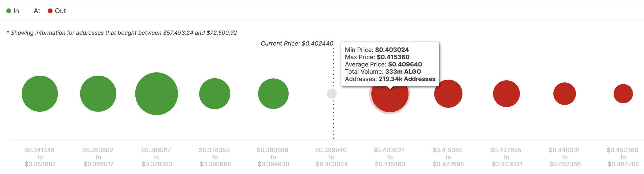Click the red bubble for $0.440031 to $0.452366
The width and height of the screenshot is (644, 174).
coord(564,94)
